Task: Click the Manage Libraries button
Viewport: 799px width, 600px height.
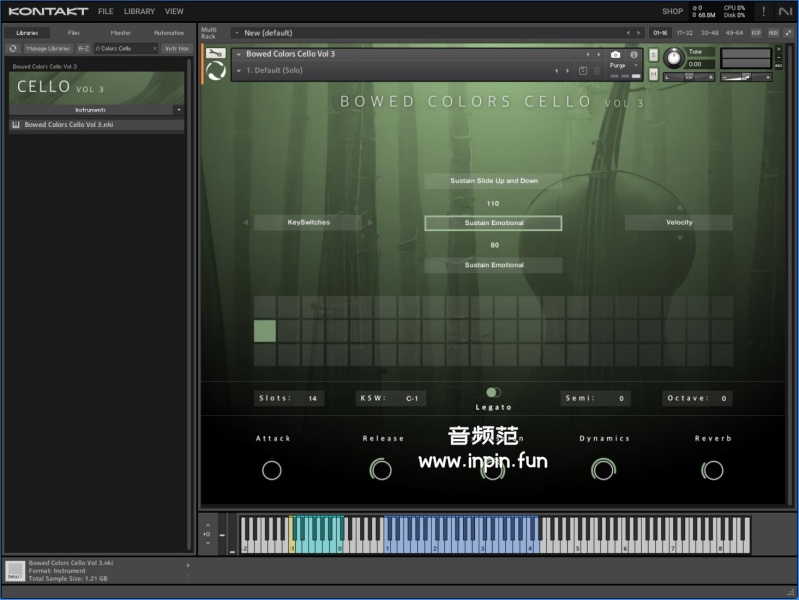Action: click(48, 48)
